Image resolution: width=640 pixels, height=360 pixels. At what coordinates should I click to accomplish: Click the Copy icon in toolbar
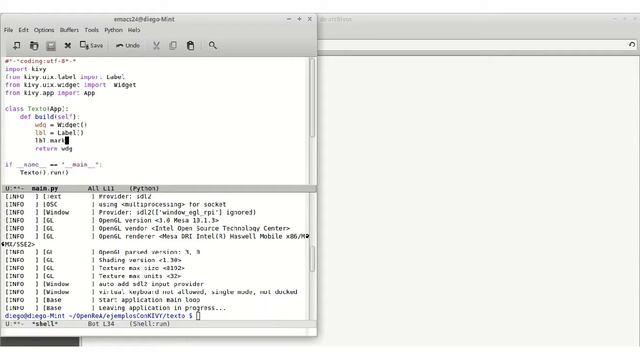coord(173,46)
